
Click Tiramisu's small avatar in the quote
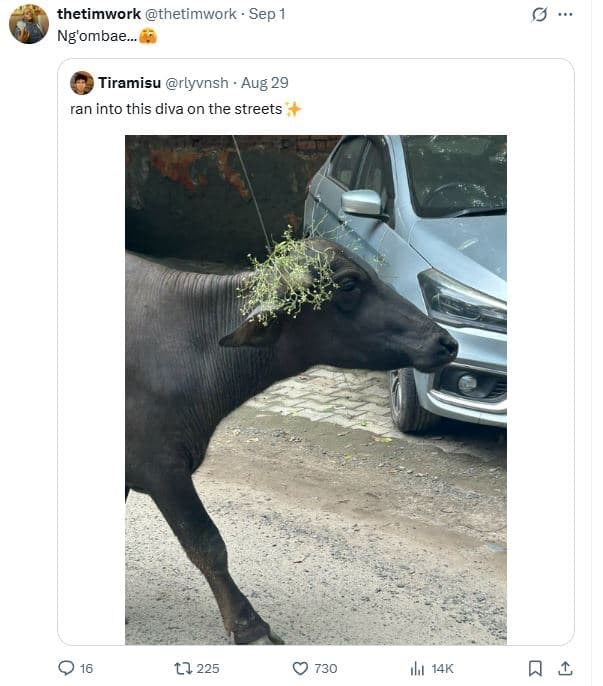82,83
